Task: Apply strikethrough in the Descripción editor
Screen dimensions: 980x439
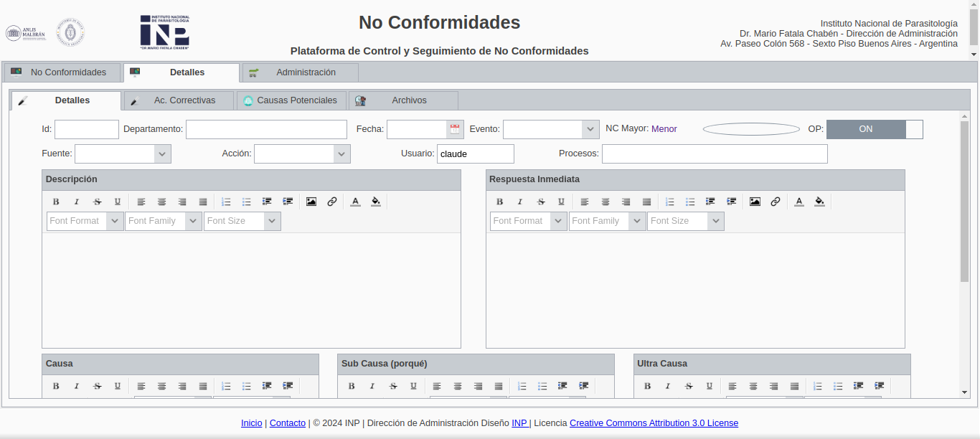Action: [x=97, y=202]
